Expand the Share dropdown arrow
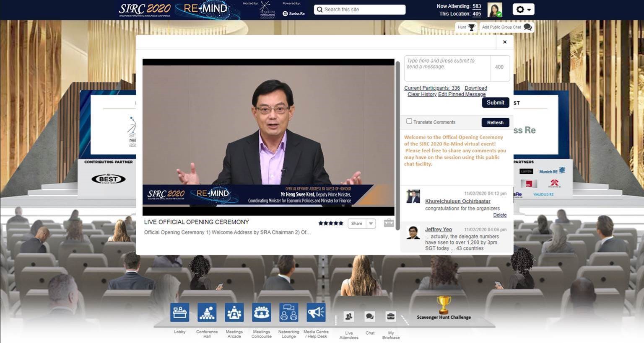Screen dimensions: 644x343 [371, 224]
